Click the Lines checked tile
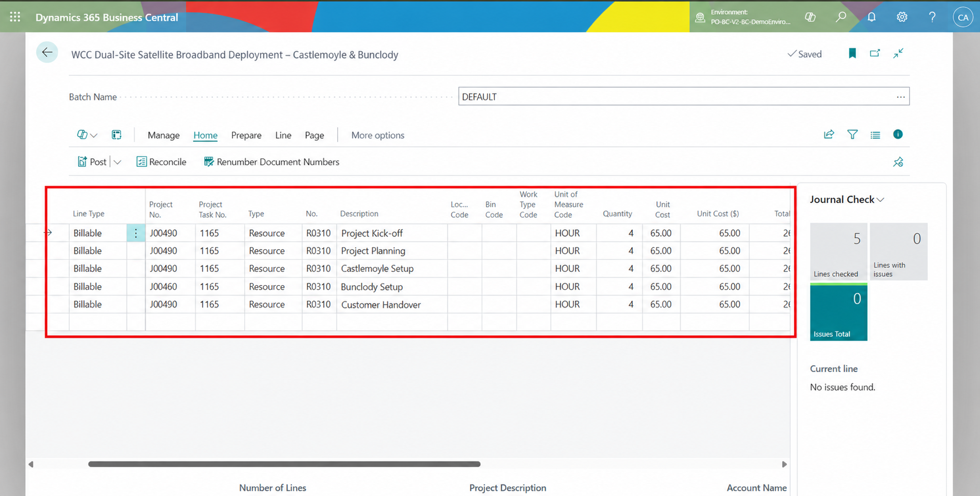The height and width of the screenshot is (496, 980). pyautogui.click(x=838, y=251)
